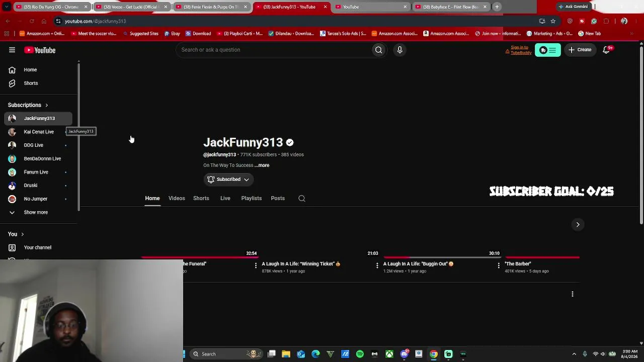Switch to the channel Videos tab

click(177, 198)
